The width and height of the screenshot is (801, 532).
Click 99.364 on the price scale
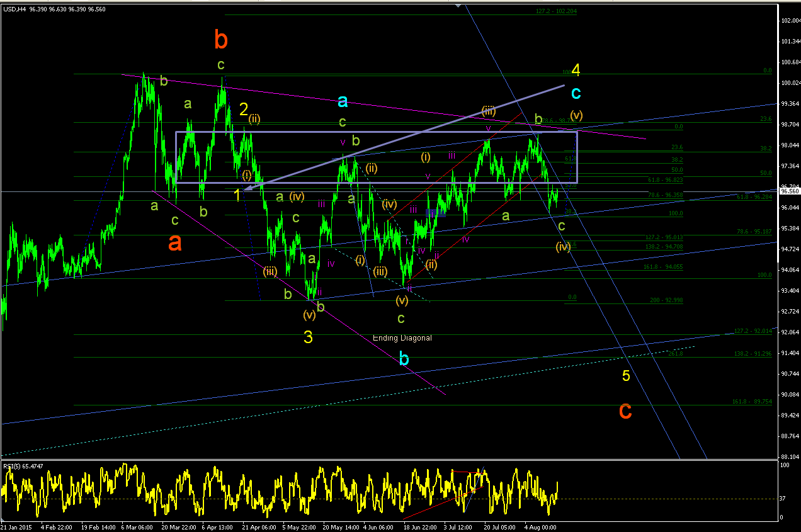coord(791,104)
